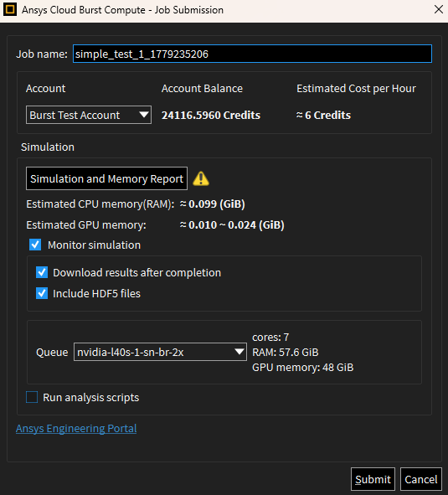Click the yellow warning icon beside Simulation report
Image resolution: width=448 pixels, height=495 pixels.
tap(201, 178)
